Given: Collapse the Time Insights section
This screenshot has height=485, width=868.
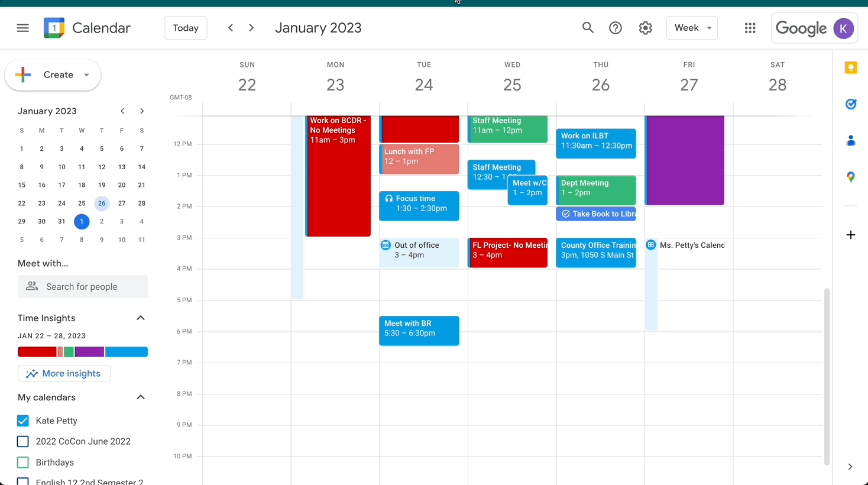Looking at the screenshot, I should pyautogui.click(x=141, y=318).
